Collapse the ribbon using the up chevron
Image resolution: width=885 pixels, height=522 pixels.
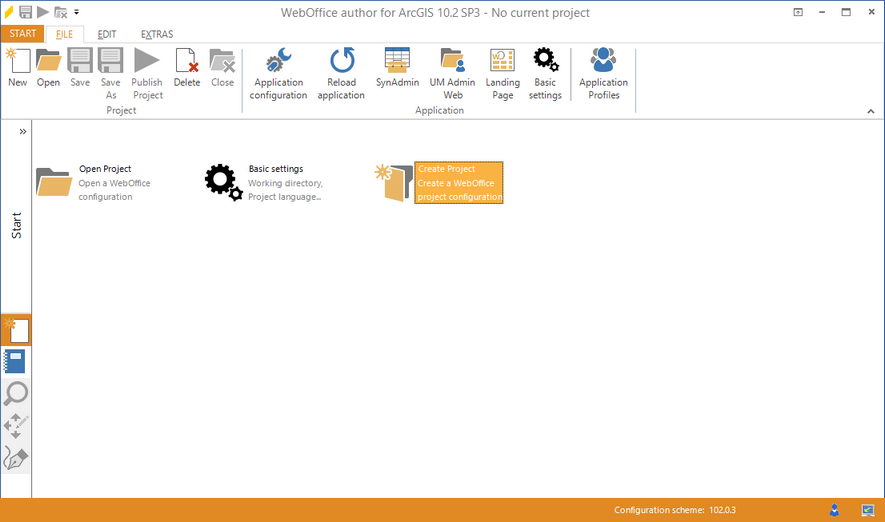coord(871,111)
